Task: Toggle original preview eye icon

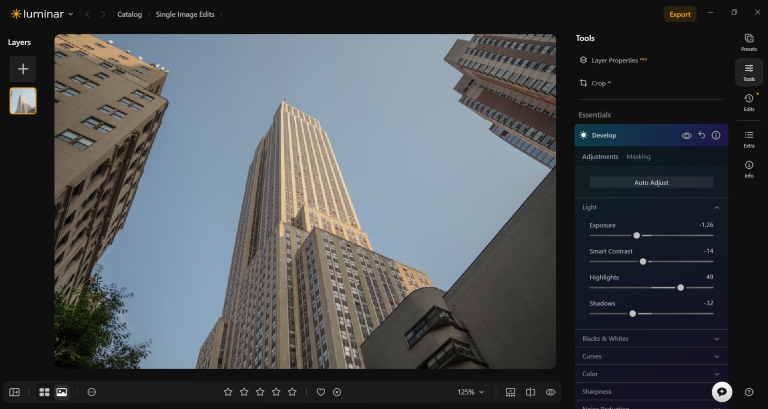Action: [x=551, y=392]
